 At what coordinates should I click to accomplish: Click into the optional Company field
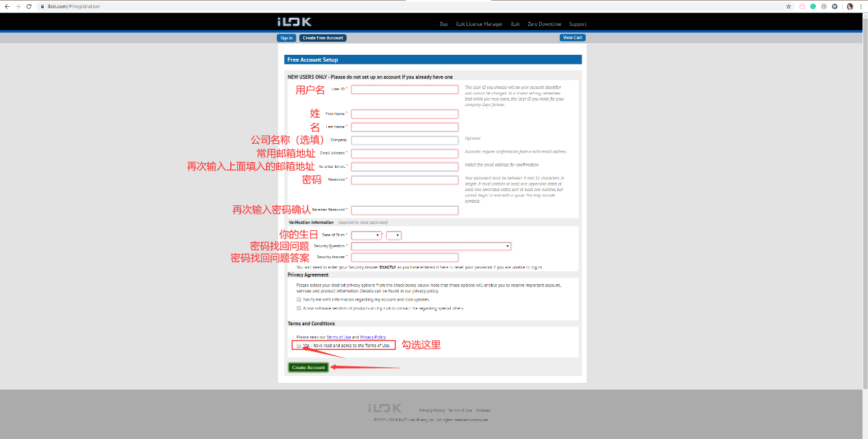405,140
